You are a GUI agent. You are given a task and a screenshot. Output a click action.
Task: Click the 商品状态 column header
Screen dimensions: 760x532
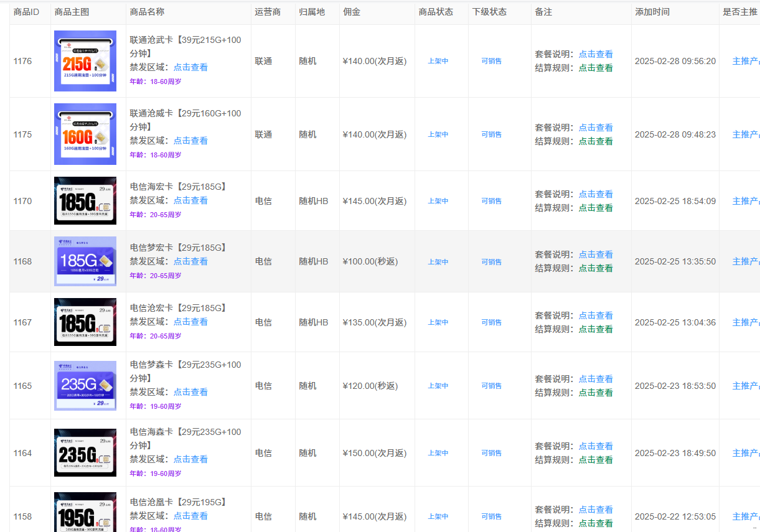click(436, 12)
